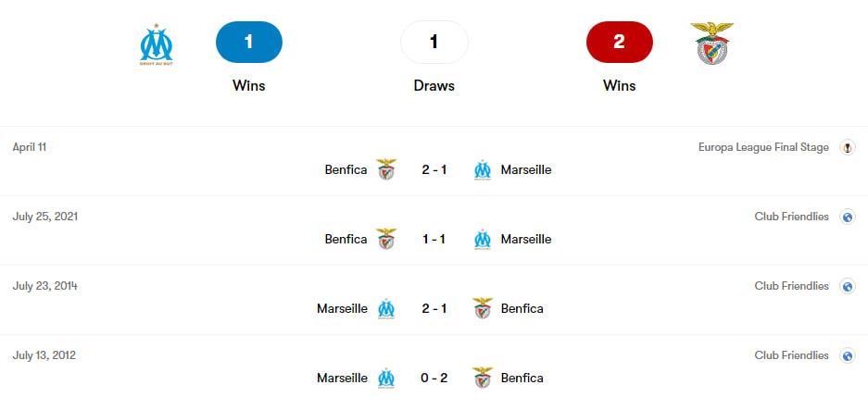Open Club Friendlies link for July 25, 2021
Screen dimensions: 868x410
[x=791, y=217]
